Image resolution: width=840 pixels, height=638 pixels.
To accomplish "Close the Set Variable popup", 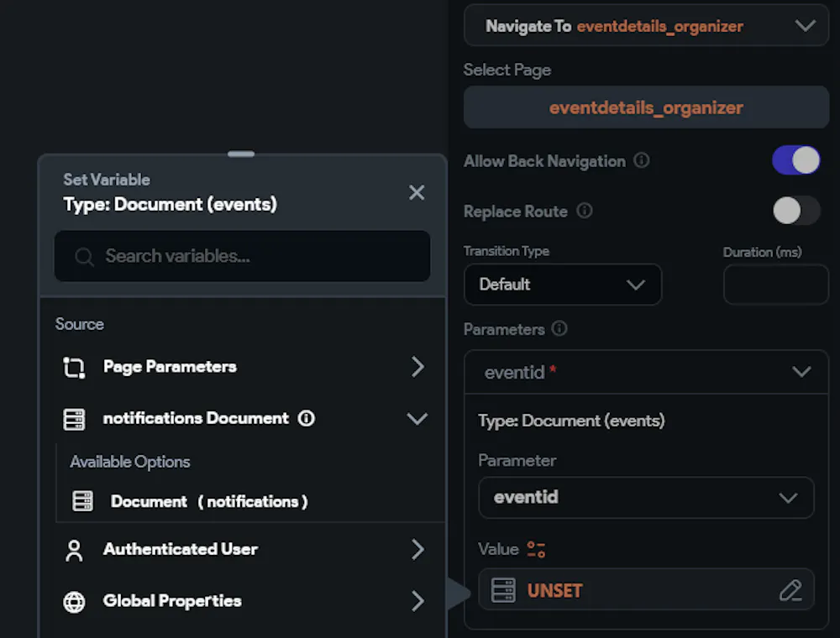I will 417,193.
